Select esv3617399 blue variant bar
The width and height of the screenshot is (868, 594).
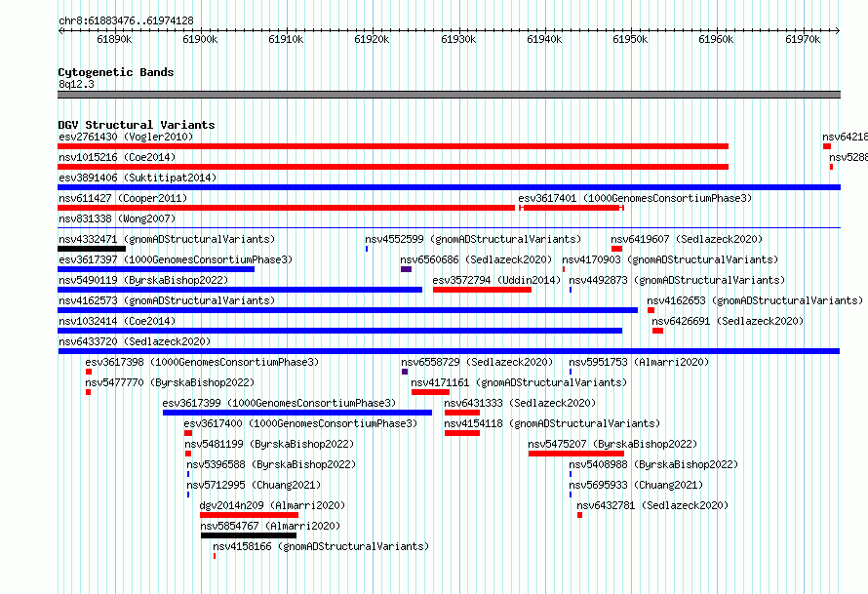coord(297,413)
